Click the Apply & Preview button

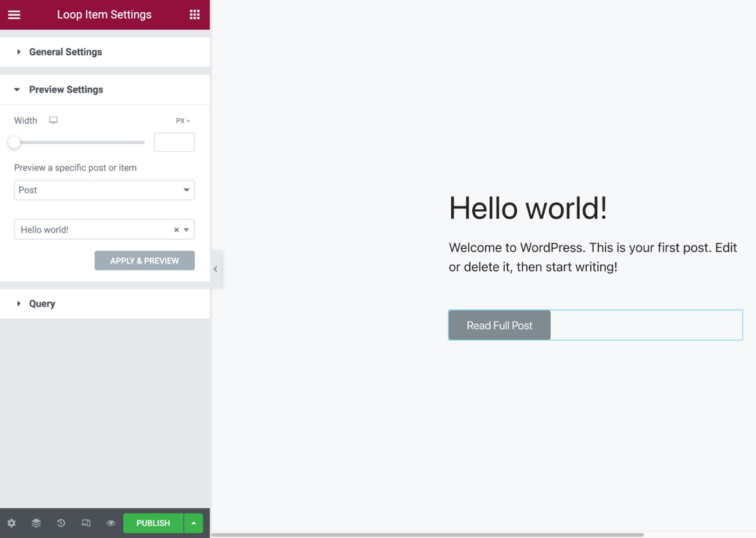pyautogui.click(x=144, y=260)
